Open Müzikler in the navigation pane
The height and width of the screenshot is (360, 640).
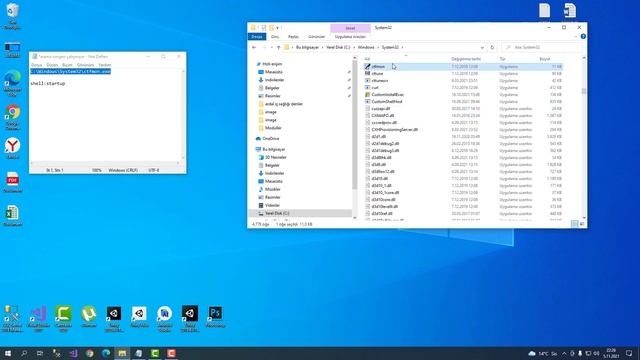pyautogui.click(x=273, y=189)
